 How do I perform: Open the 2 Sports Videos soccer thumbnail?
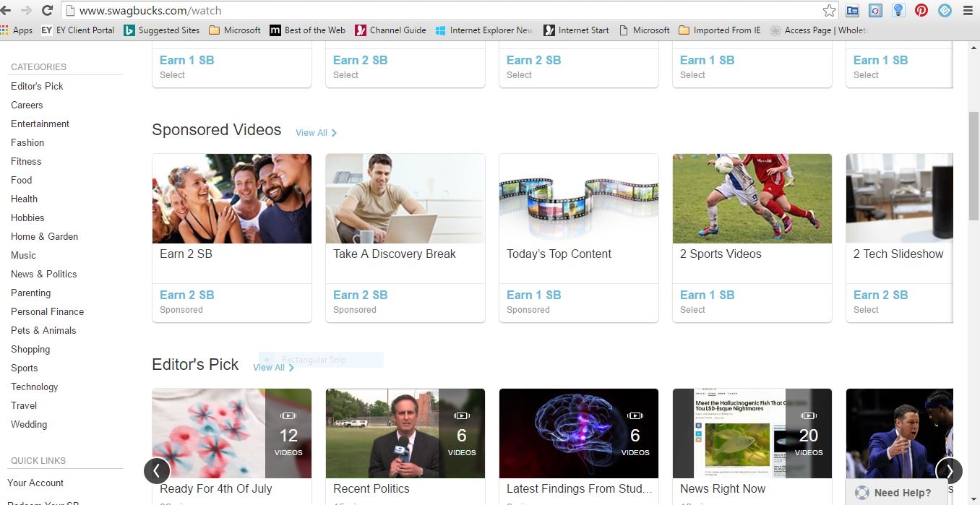click(x=752, y=199)
